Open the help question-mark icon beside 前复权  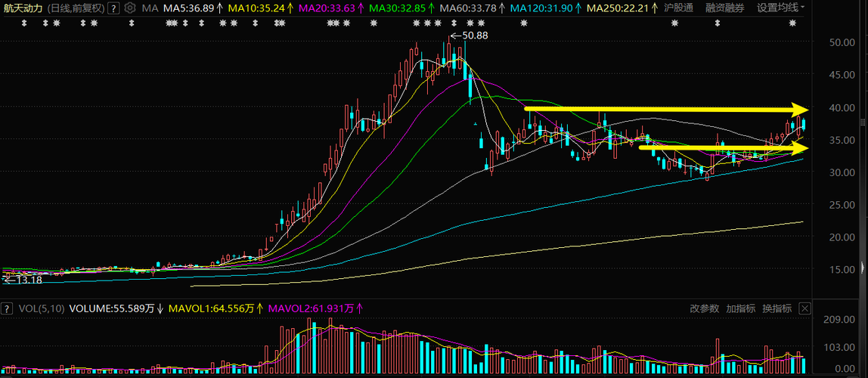click(x=113, y=8)
